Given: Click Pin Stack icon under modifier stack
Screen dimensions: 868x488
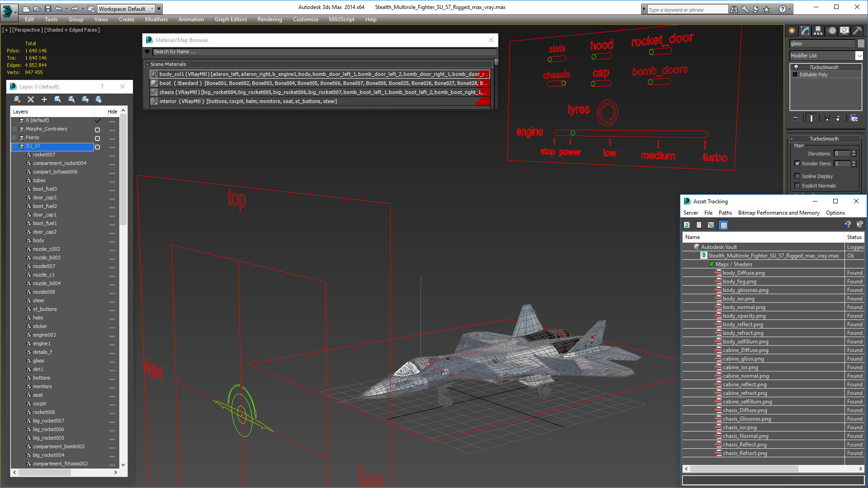Looking at the screenshot, I should [x=796, y=118].
